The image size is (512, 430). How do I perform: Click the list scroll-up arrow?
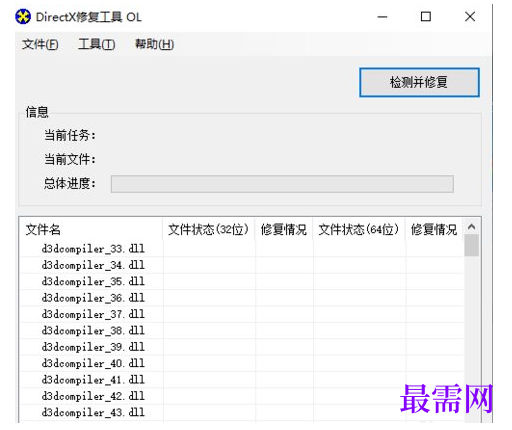coord(471,227)
